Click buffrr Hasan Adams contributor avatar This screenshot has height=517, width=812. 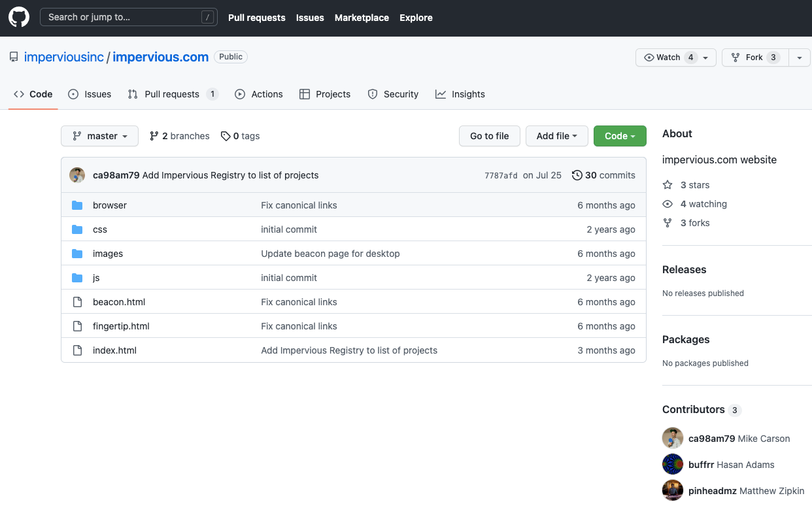(673, 464)
